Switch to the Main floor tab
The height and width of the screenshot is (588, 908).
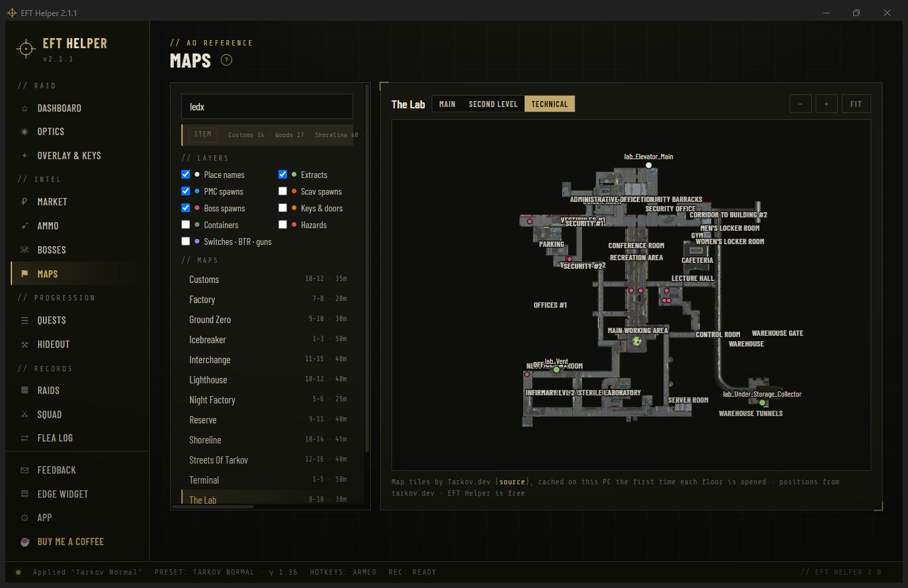[x=447, y=104]
